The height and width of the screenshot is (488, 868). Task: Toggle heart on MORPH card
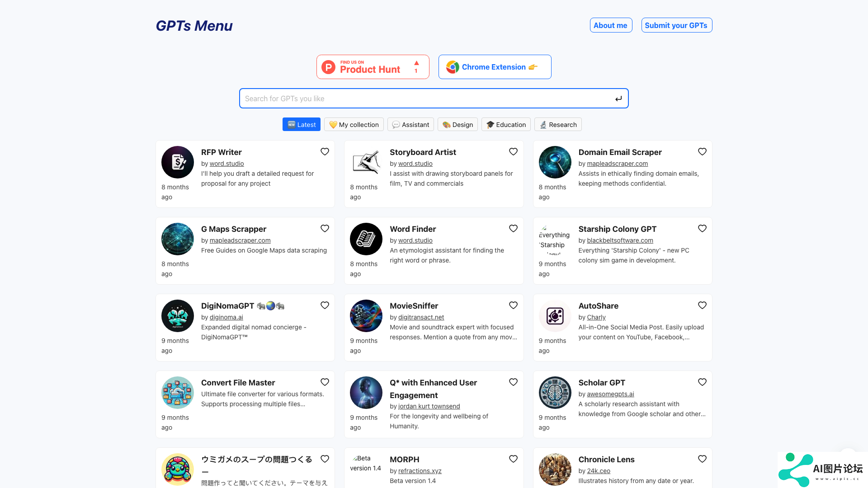point(513,459)
